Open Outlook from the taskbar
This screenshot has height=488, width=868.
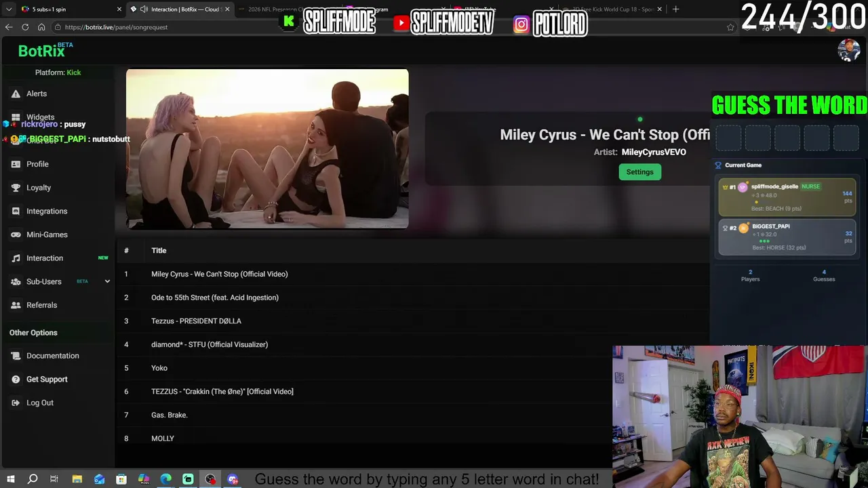pos(100,479)
